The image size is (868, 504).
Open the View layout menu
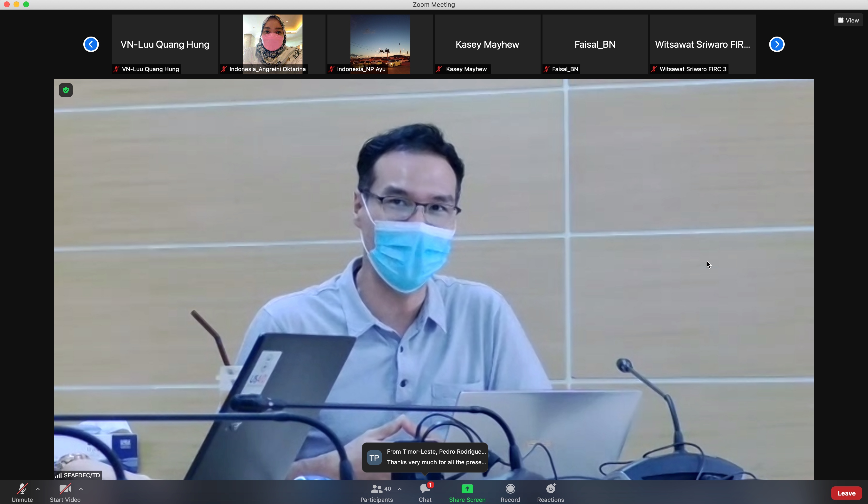[x=848, y=20]
